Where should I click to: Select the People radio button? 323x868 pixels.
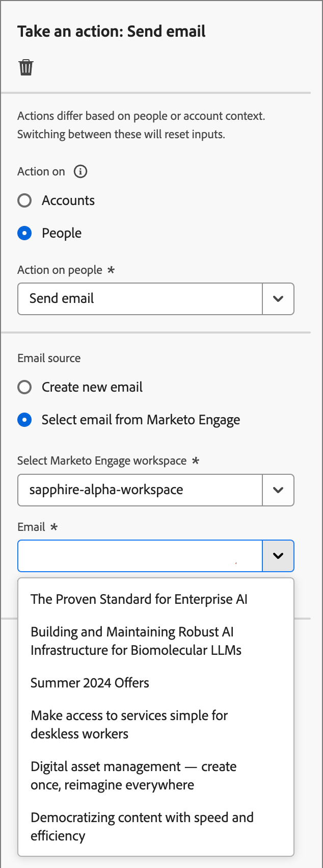(24, 233)
